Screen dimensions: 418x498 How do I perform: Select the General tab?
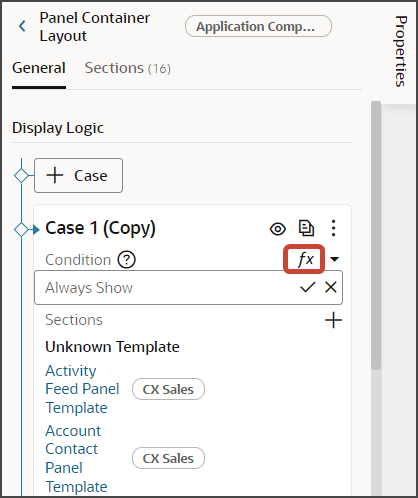[x=39, y=68]
